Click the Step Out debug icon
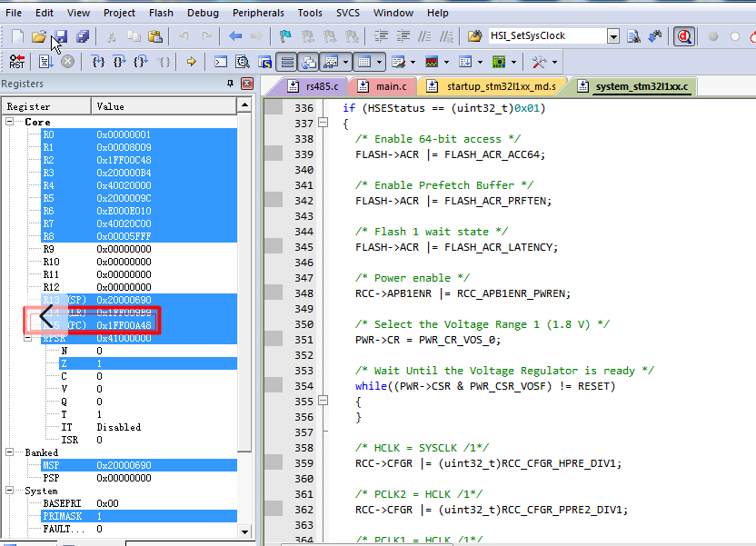 click(140, 62)
